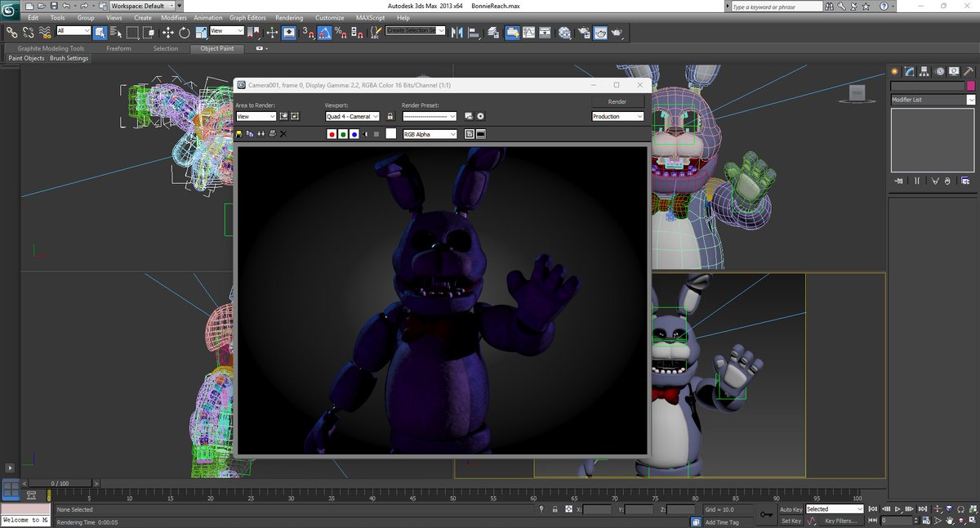
Task: Toggle the green channel display
Action: coord(343,134)
